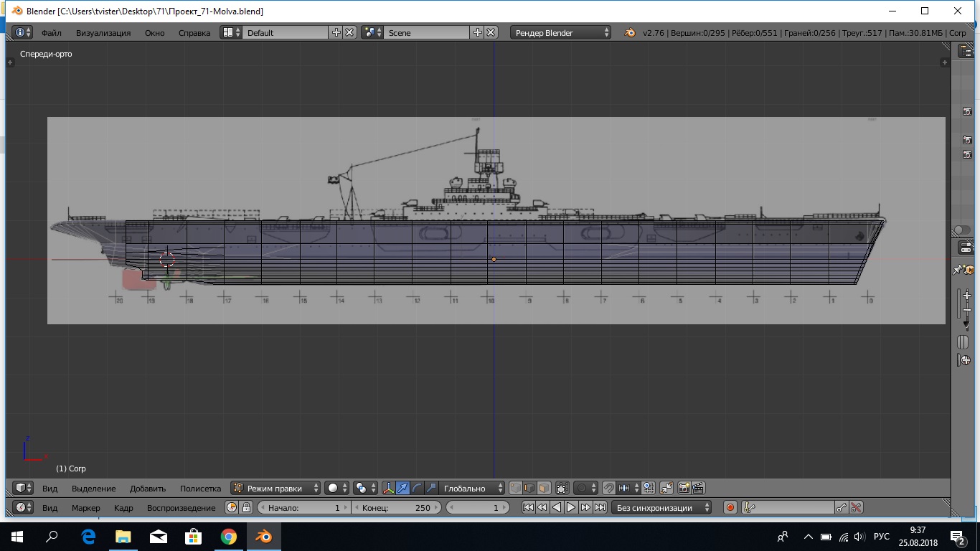The width and height of the screenshot is (980, 551).
Task: Delete the Scene with X button
Action: tap(491, 33)
